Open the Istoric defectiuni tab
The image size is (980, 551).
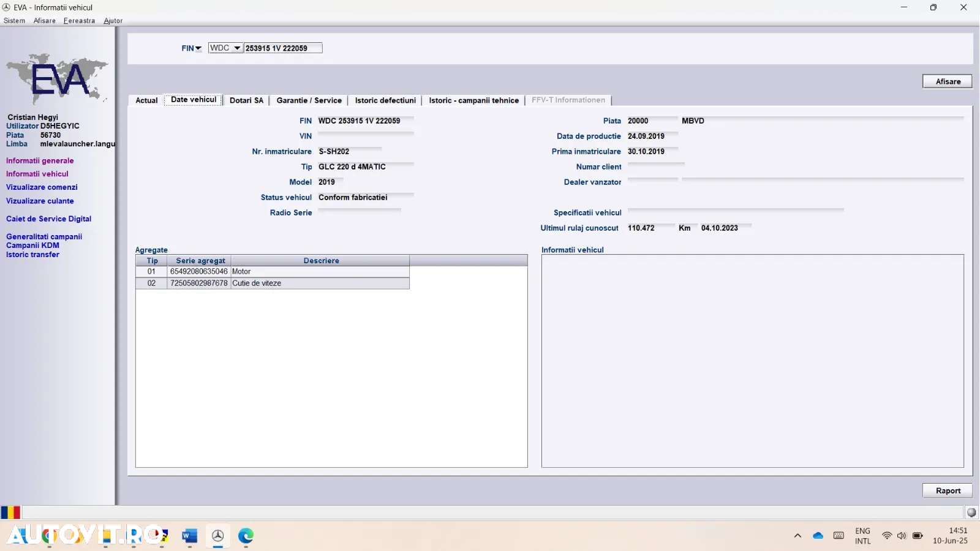coord(385,100)
